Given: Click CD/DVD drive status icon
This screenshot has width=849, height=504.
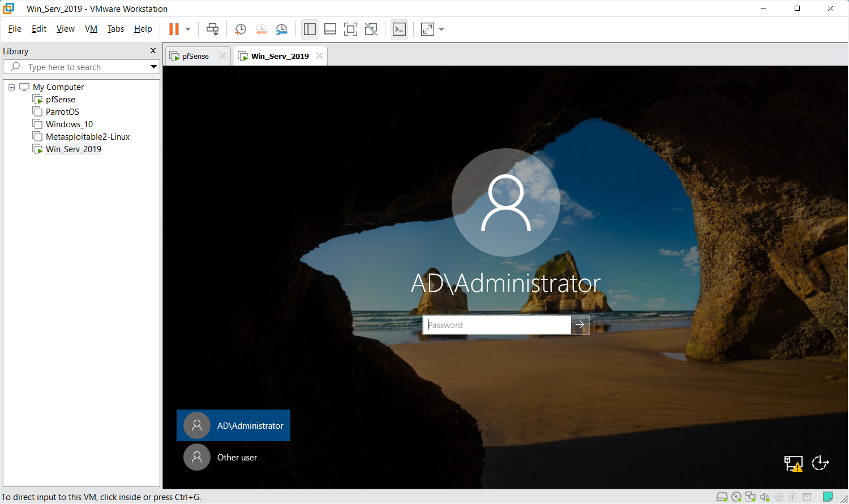Looking at the screenshot, I should click(736, 497).
